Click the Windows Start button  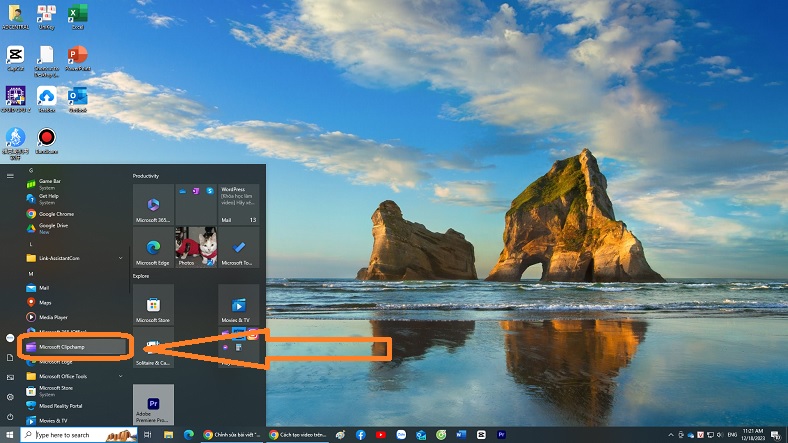10,435
